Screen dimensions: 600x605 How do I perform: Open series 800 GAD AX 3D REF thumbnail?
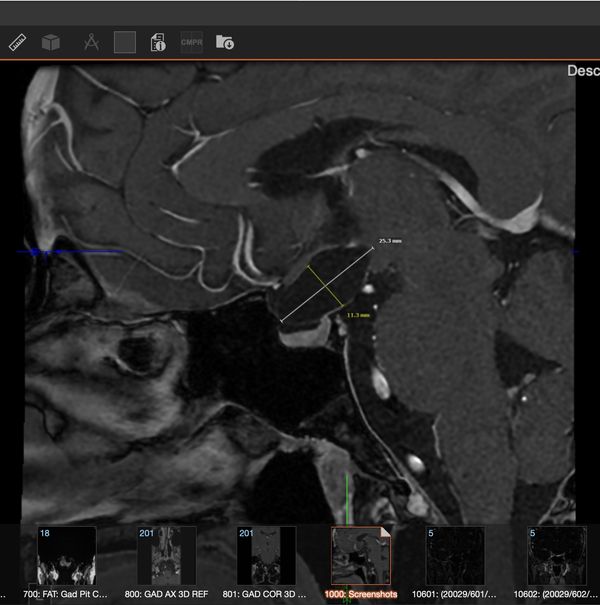coord(166,555)
